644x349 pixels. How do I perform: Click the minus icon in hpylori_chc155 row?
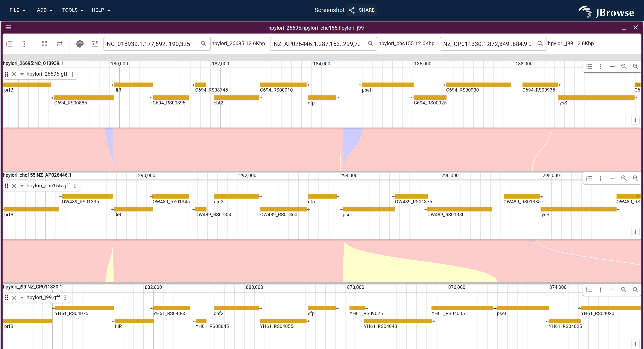(612, 178)
